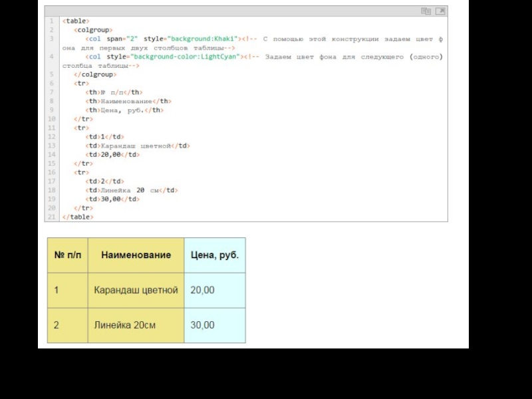The width and height of the screenshot is (532, 399).
Task: Click the <th>Наименование</th> code line
Action: [x=128, y=101]
